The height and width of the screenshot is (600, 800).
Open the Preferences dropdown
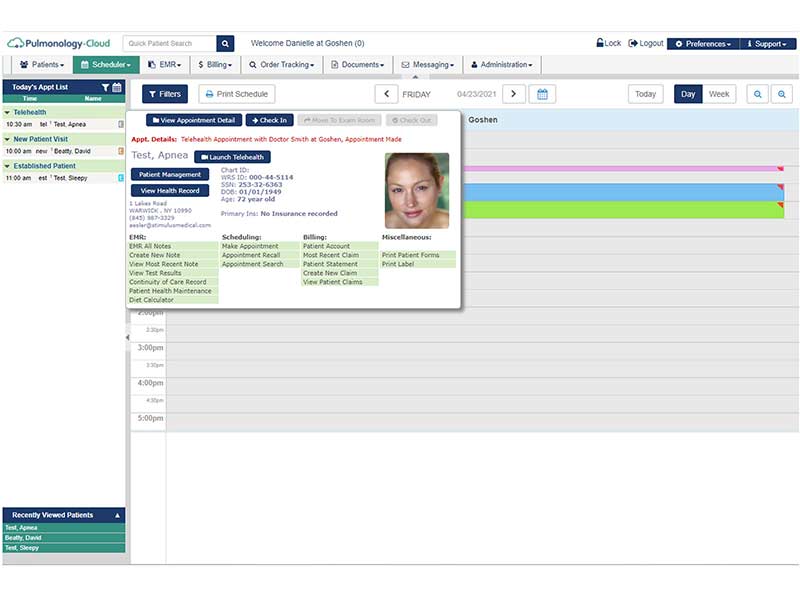point(703,44)
